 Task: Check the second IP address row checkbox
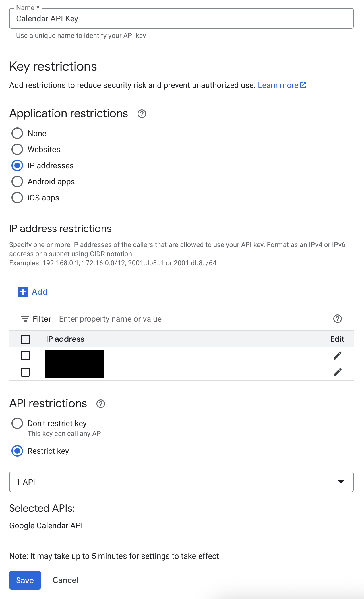tap(25, 372)
